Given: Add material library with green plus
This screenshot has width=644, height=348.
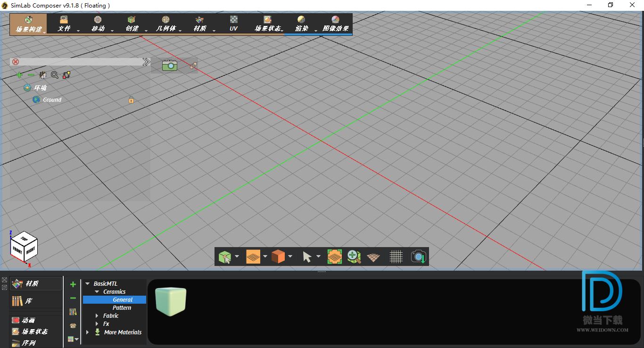Looking at the screenshot, I should coord(73,285).
